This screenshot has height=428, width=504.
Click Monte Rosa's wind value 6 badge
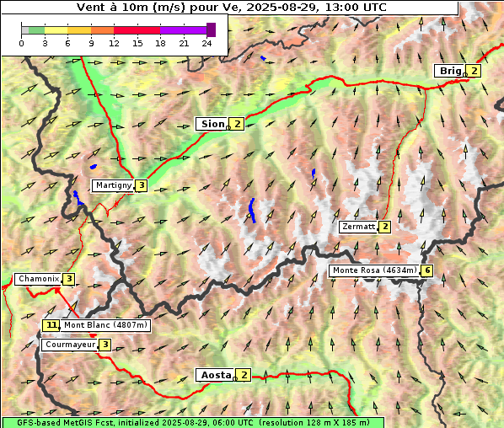426,270
